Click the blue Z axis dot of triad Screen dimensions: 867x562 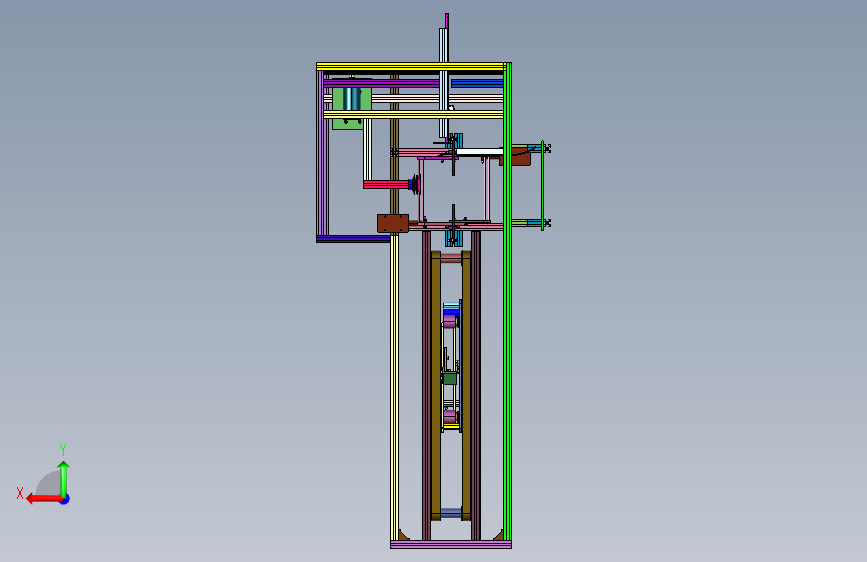65,499
